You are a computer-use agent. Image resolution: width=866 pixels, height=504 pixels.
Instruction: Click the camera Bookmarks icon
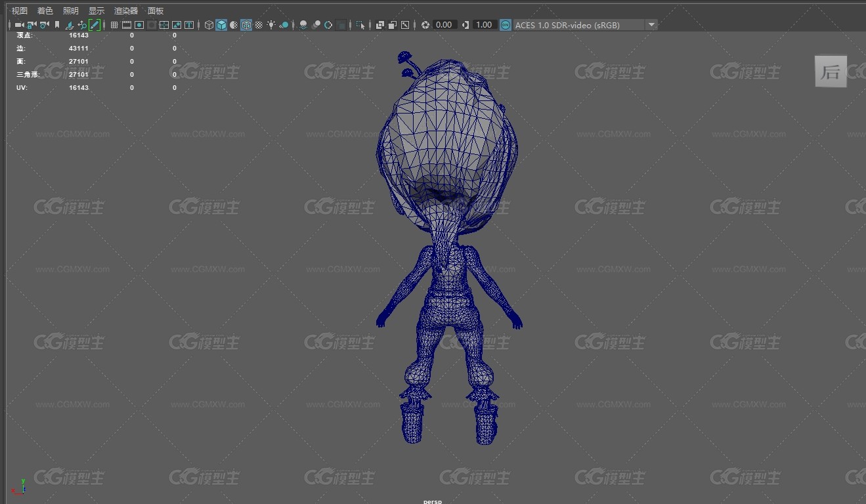point(57,25)
